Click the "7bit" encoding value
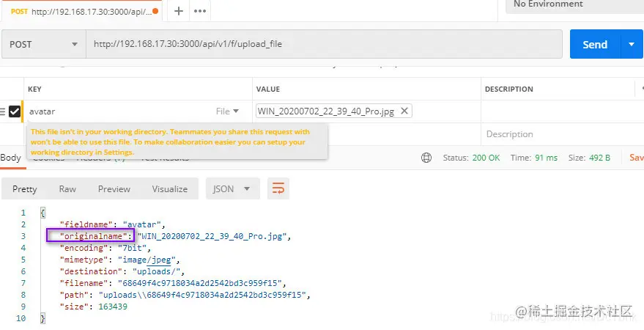 tap(133, 248)
